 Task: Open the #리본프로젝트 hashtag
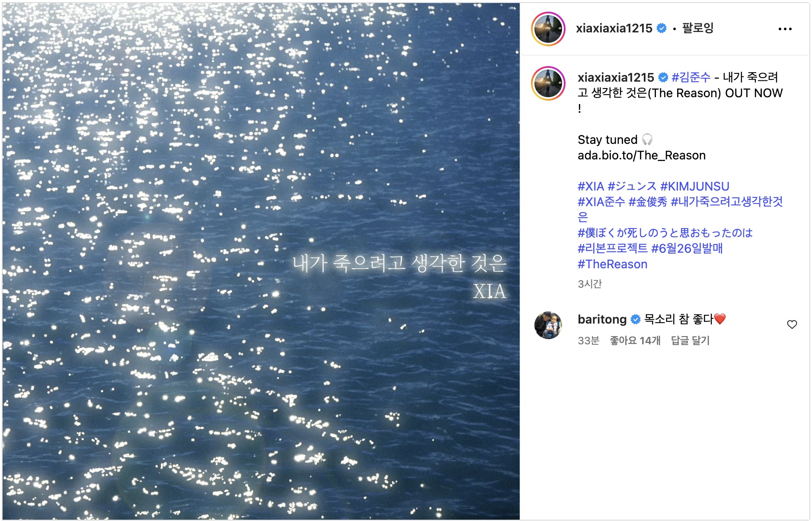(613, 248)
